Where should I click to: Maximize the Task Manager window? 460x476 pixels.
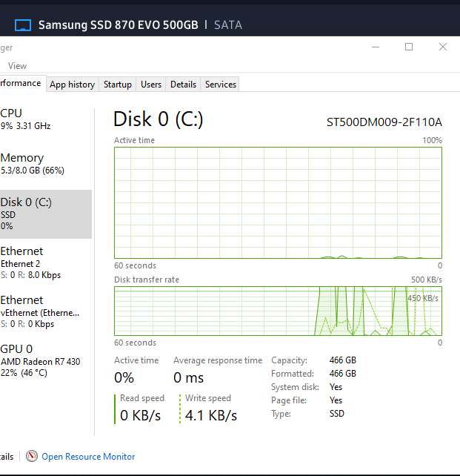point(409,47)
